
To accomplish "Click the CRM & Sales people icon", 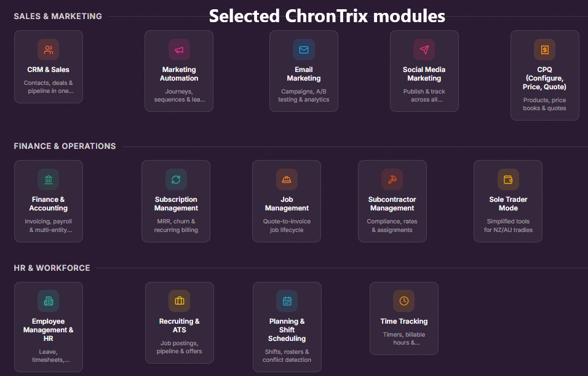I will (x=49, y=49).
